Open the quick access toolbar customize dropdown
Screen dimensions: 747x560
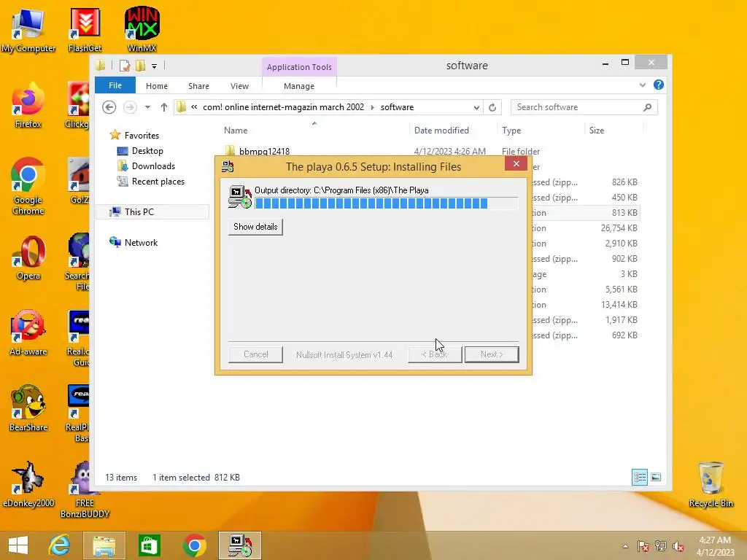coord(155,66)
